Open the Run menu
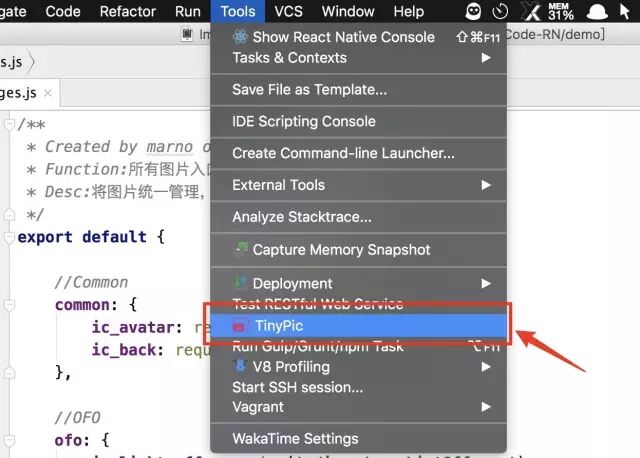Image resolution: width=640 pixels, height=458 pixels. [188, 11]
